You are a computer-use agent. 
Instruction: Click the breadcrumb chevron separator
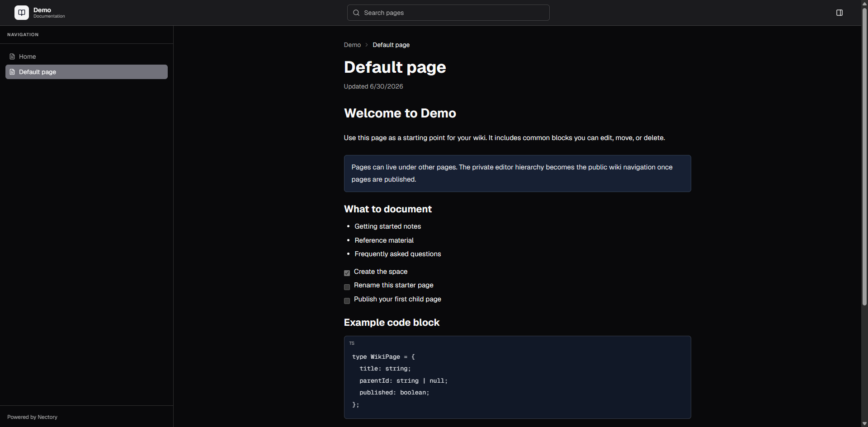(x=367, y=45)
